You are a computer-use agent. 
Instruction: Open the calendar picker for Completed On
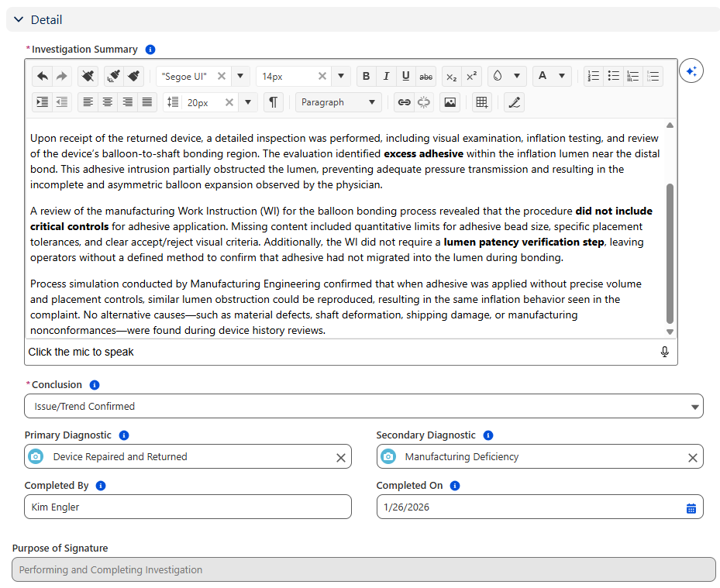pos(691,508)
